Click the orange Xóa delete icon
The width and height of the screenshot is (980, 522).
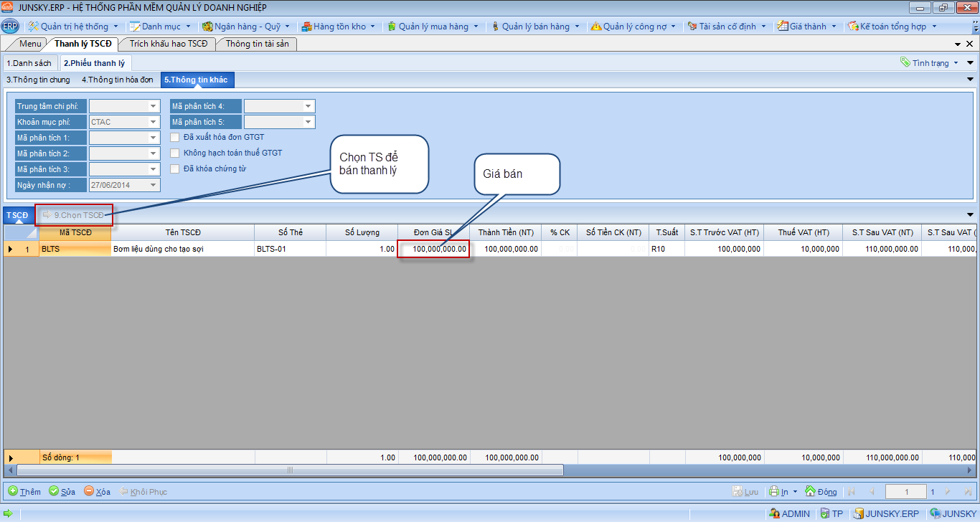(x=89, y=491)
